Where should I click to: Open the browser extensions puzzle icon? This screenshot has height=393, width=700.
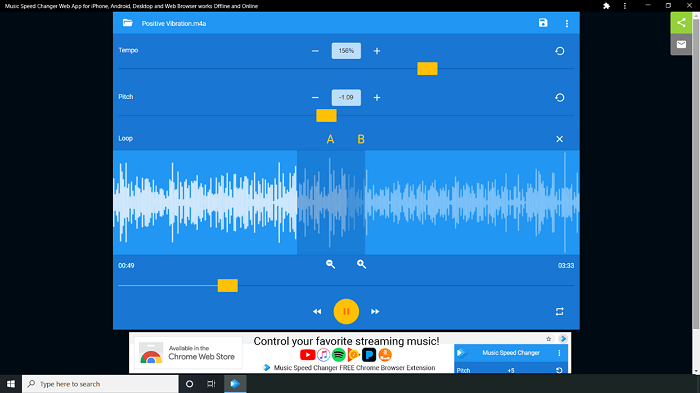click(x=606, y=6)
